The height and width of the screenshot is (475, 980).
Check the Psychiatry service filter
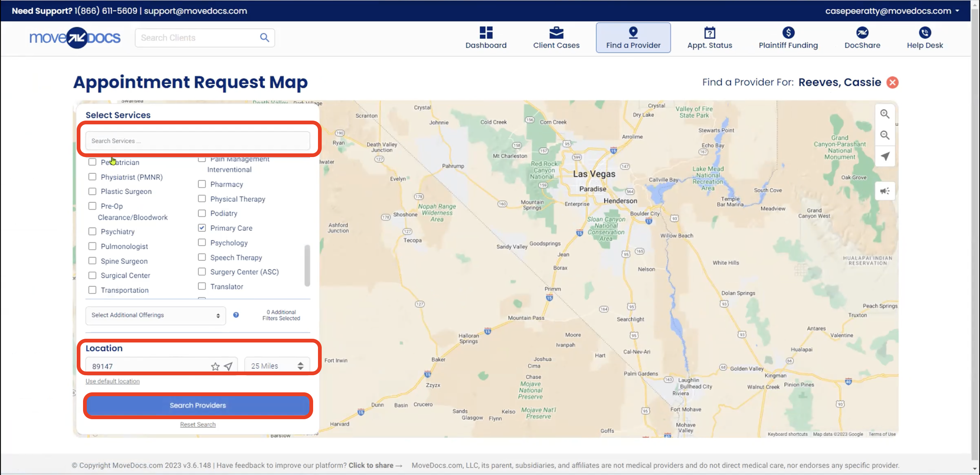click(x=92, y=231)
